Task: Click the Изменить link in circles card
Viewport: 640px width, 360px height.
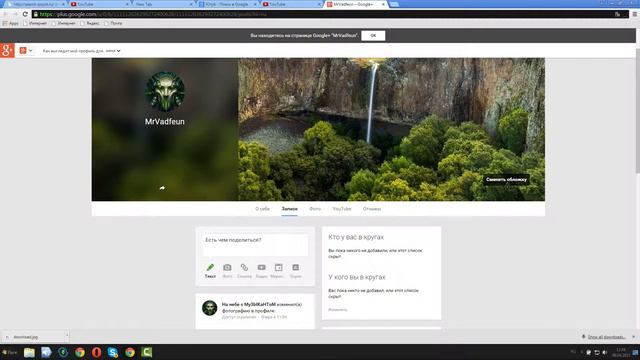Action: pos(338,310)
